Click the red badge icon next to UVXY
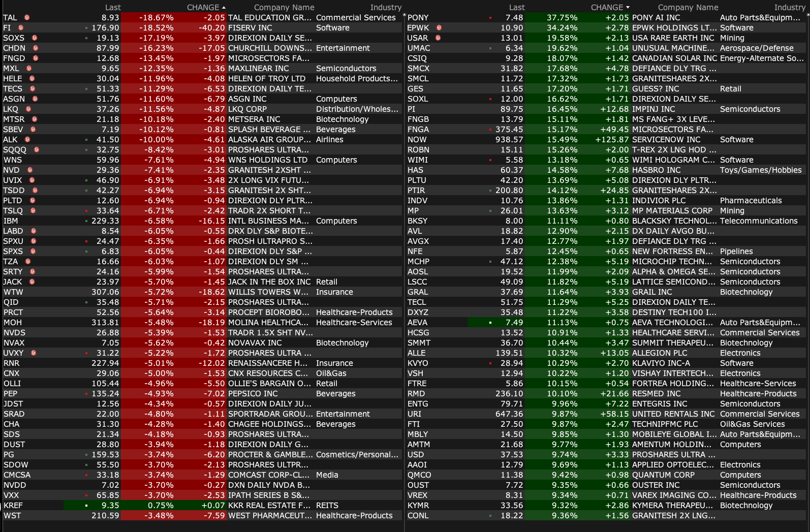 (34, 353)
